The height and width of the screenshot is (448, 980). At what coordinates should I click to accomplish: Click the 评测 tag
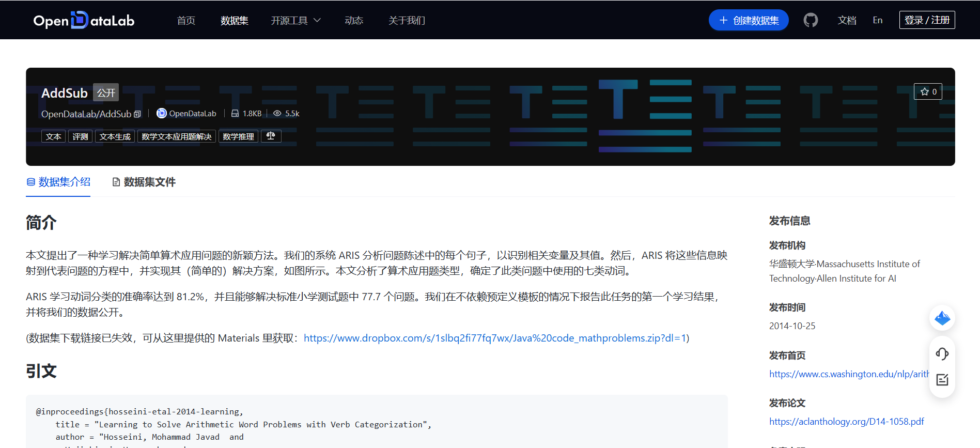click(x=80, y=136)
